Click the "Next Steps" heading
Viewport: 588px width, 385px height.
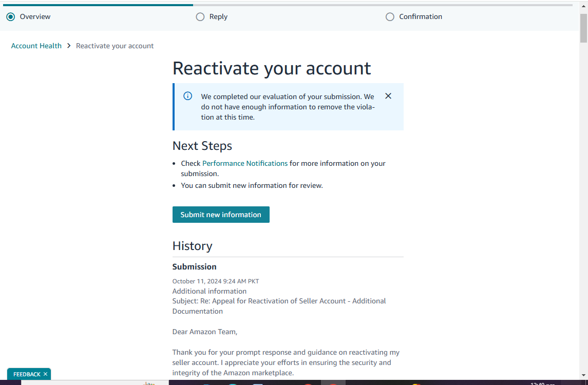tap(202, 146)
